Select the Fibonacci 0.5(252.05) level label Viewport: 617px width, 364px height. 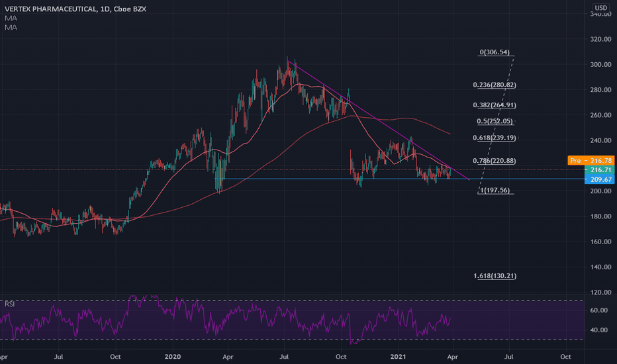click(495, 121)
